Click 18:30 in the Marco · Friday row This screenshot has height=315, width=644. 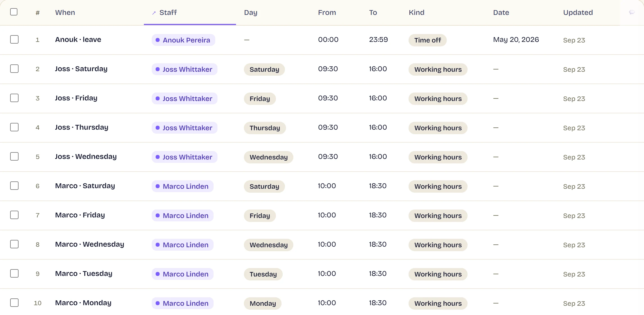point(378,215)
